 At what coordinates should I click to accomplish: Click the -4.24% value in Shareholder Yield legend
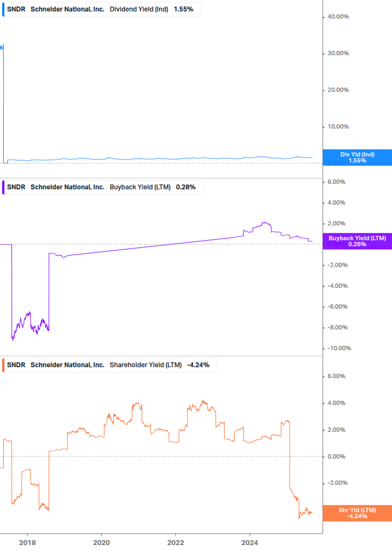[198, 365]
